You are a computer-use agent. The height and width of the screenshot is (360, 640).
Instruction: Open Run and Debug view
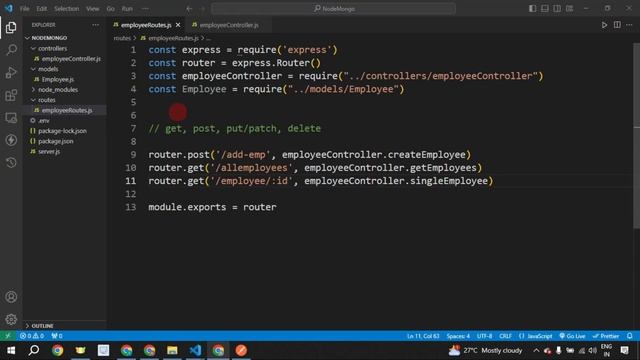coord(11,73)
